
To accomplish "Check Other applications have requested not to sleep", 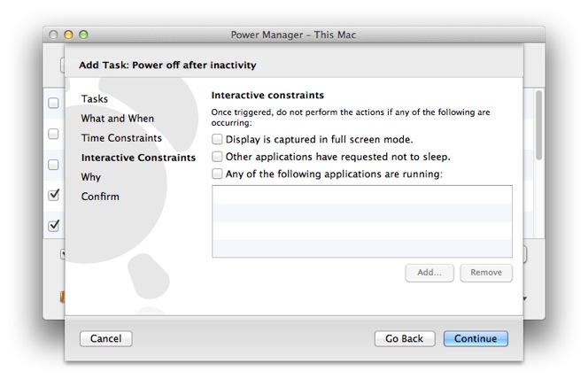I will [x=217, y=157].
